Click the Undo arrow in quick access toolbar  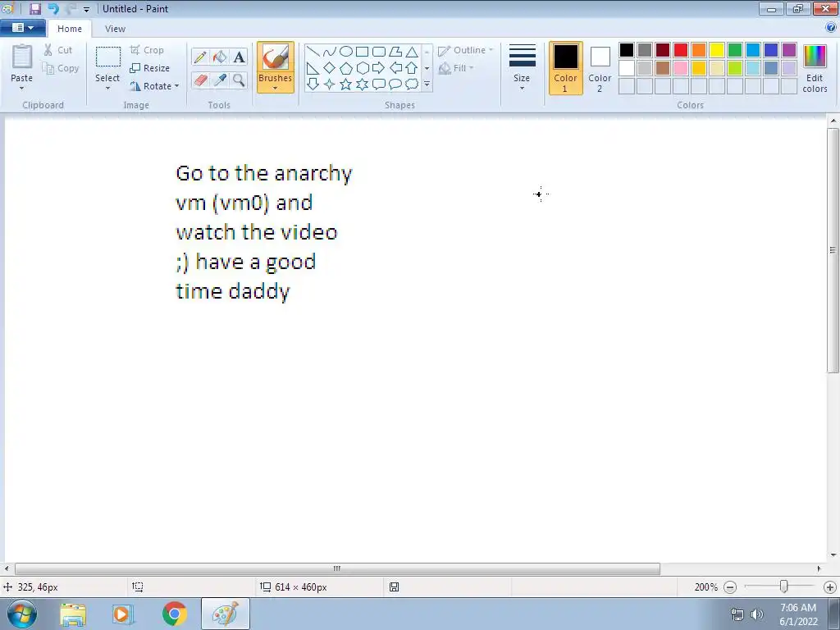(x=53, y=8)
